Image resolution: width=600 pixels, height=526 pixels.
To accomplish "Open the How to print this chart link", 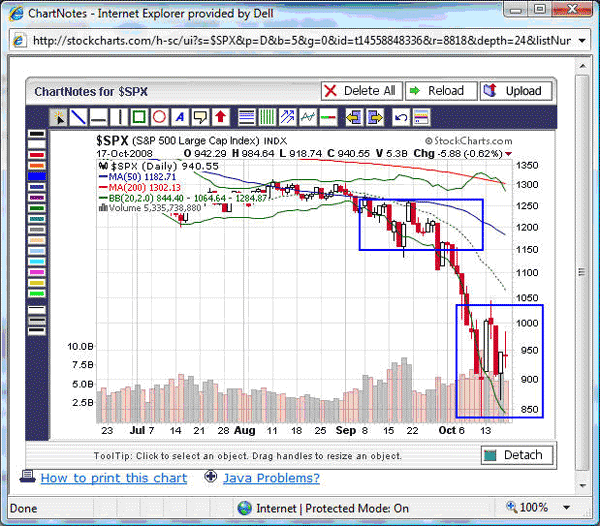I will point(114,478).
